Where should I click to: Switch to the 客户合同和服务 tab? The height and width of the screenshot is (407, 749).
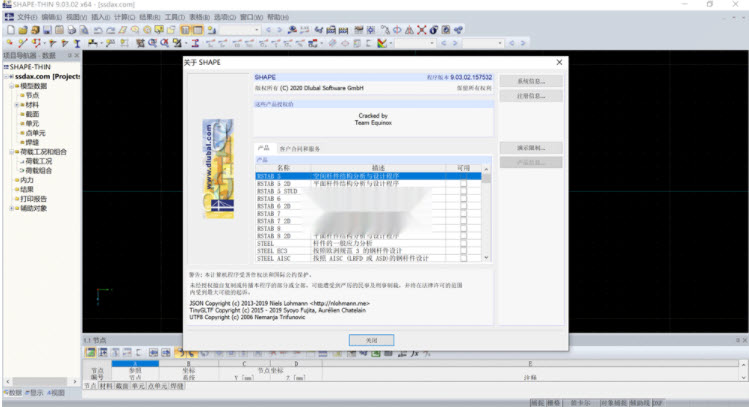[300, 148]
